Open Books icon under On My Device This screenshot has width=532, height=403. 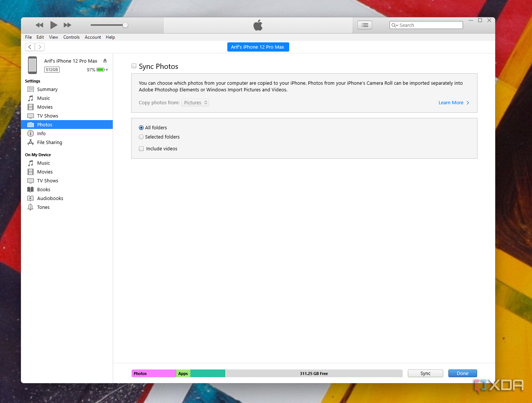pos(31,190)
